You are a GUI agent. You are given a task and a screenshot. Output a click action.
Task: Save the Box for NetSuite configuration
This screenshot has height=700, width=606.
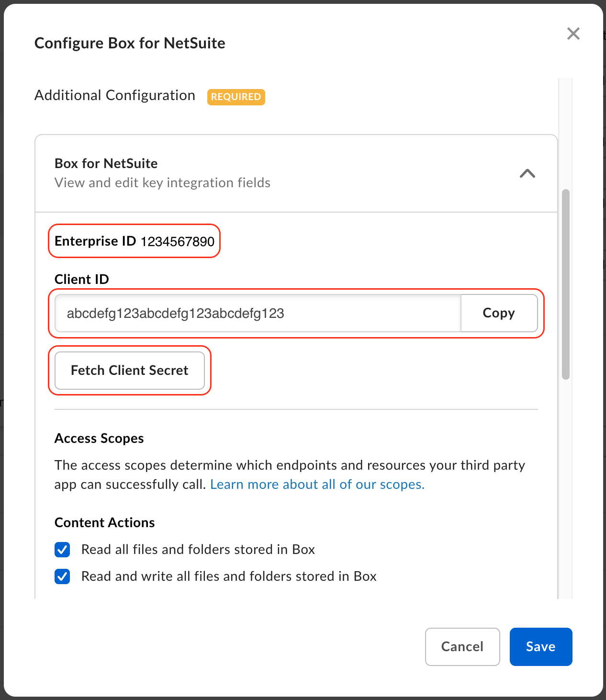pos(540,647)
